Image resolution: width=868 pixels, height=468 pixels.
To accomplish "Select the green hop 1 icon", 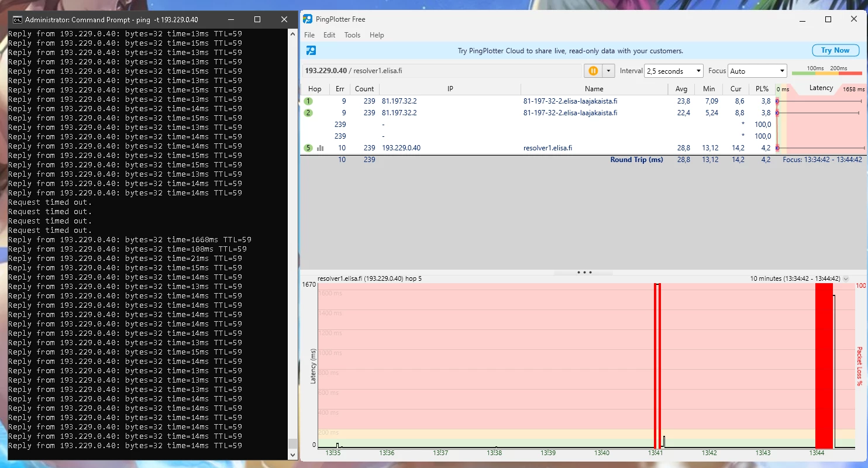I will click(308, 101).
